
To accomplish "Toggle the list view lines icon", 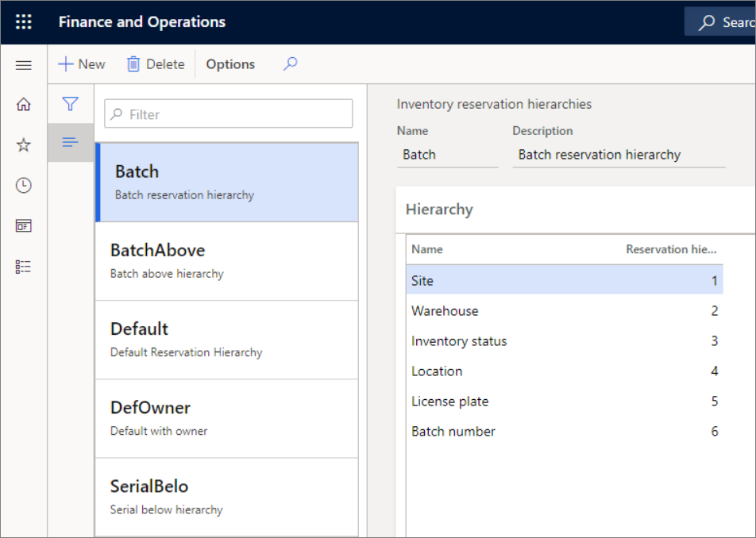I will pyautogui.click(x=71, y=142).
